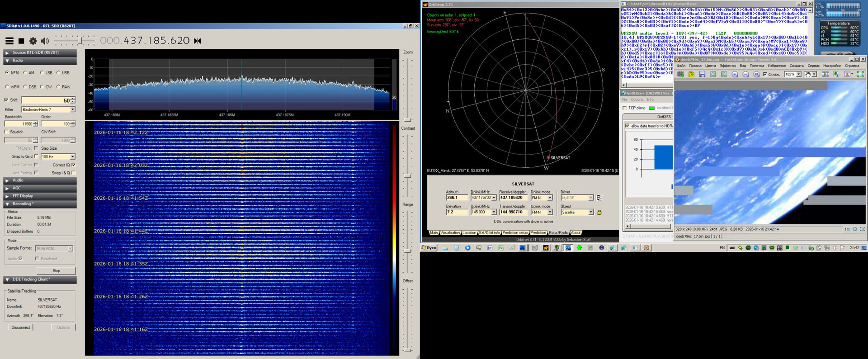
Task: Select the USB demodulation mode
Action: click(58, 73)
